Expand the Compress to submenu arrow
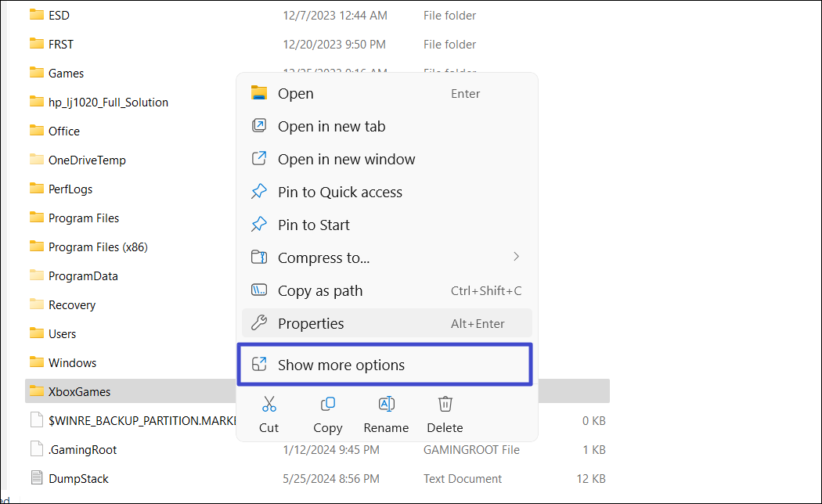 (516, 257)
